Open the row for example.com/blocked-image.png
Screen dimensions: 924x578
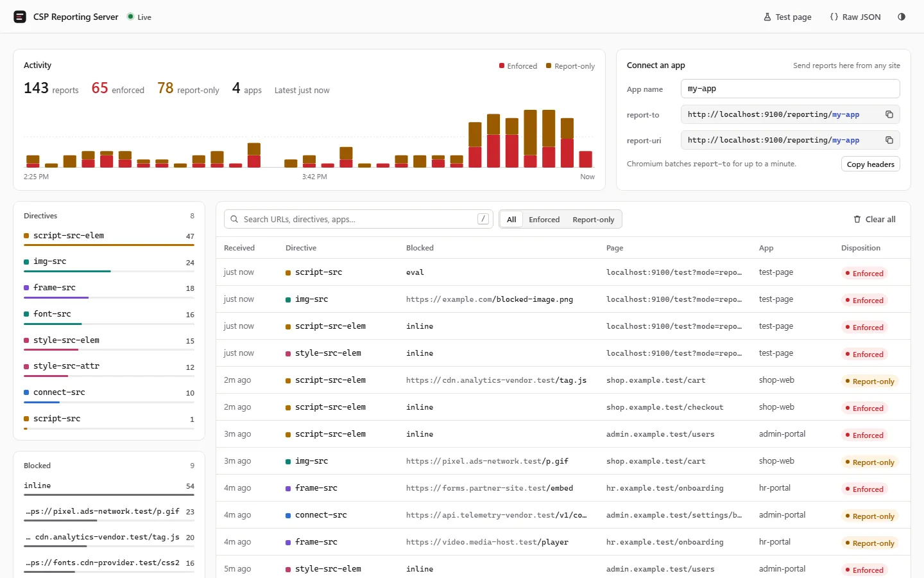[x=563, y=299]
